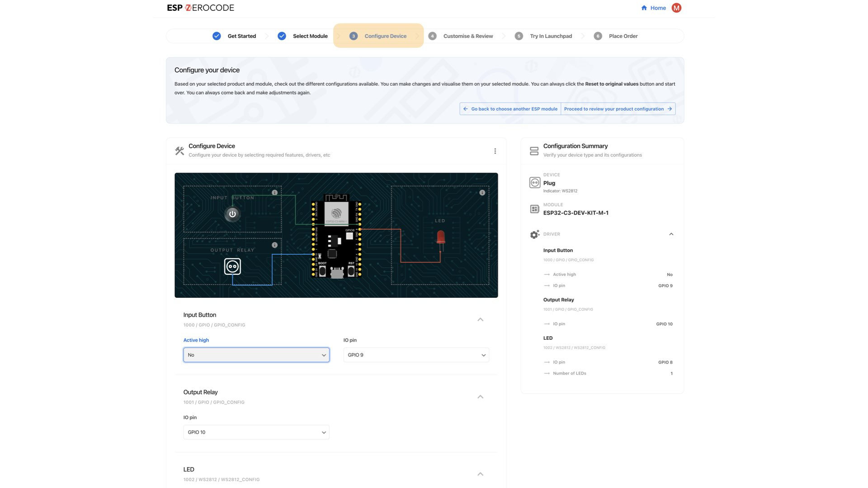Click the info icon beside the Input Button zone

(x=274, y=192)
